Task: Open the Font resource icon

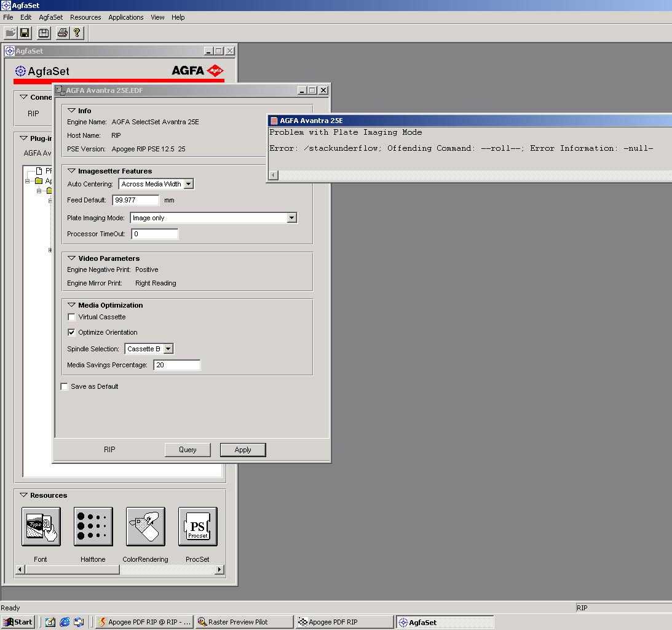Action: click(41, 526)
